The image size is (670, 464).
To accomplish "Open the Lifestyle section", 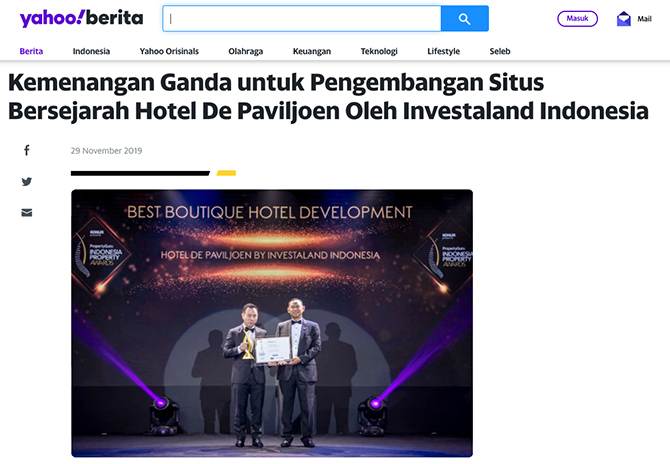I will [444, 51].
